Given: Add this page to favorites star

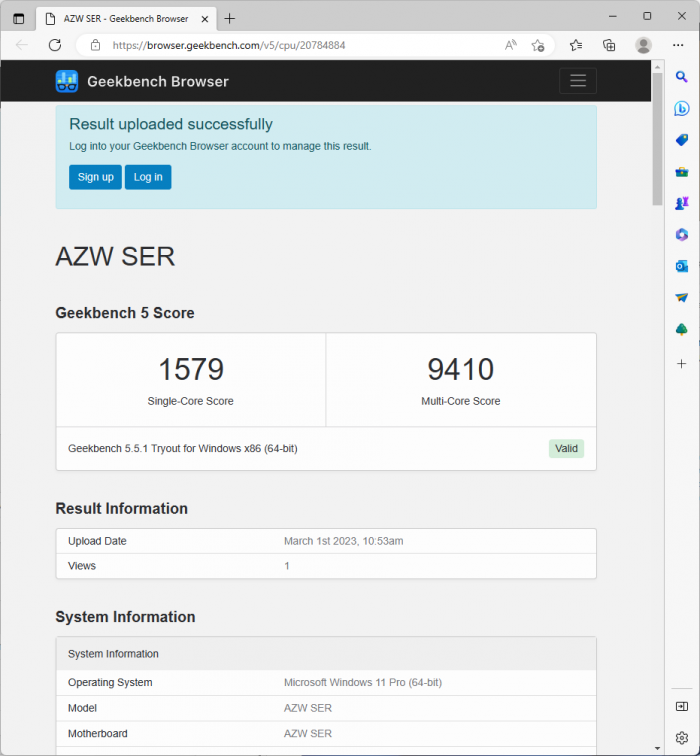Looking at the screenshot, I should [538, 45].
